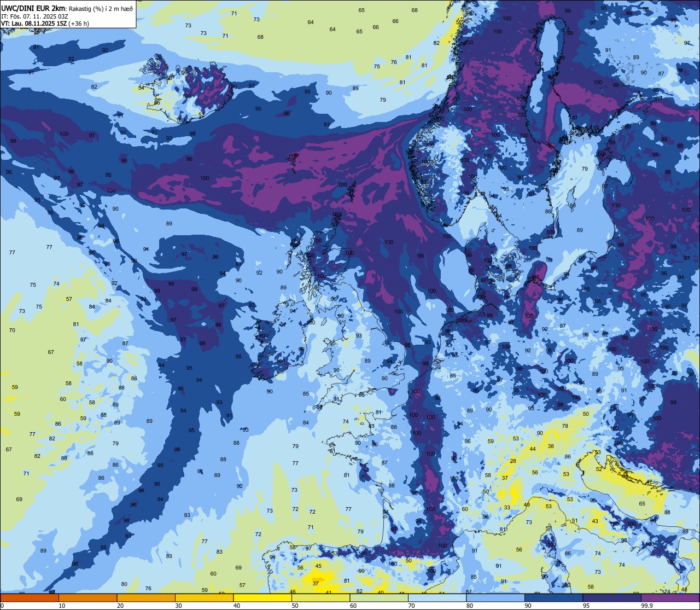Click the humidity value '33' on the map
This screenshot has height=610, width=700.
(507, 508)
